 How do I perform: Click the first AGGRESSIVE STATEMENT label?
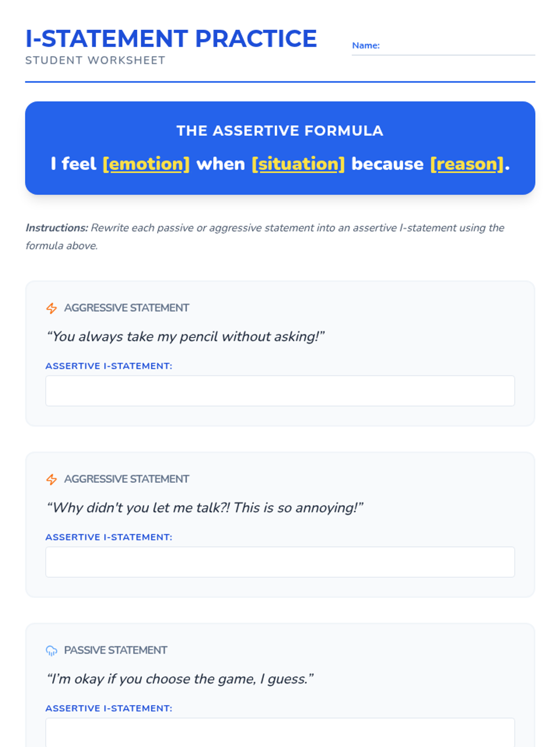click(126, 308)
